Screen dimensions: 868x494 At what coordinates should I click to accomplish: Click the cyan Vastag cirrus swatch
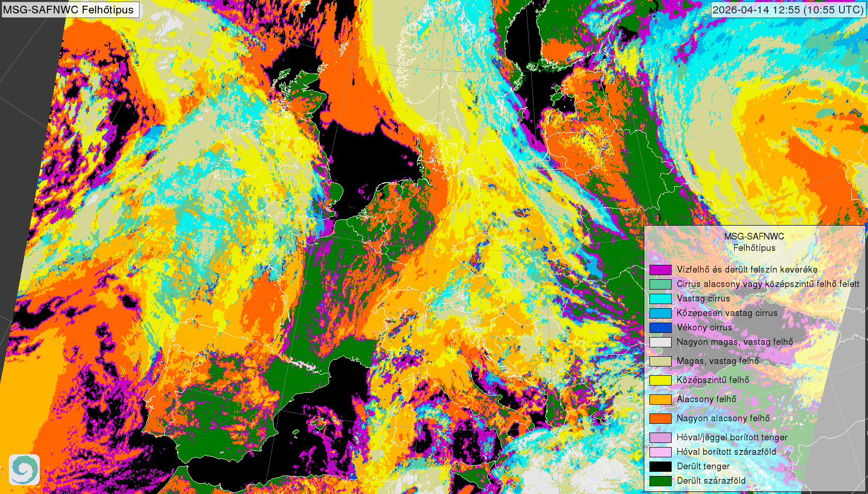click(x=660, y=298)
